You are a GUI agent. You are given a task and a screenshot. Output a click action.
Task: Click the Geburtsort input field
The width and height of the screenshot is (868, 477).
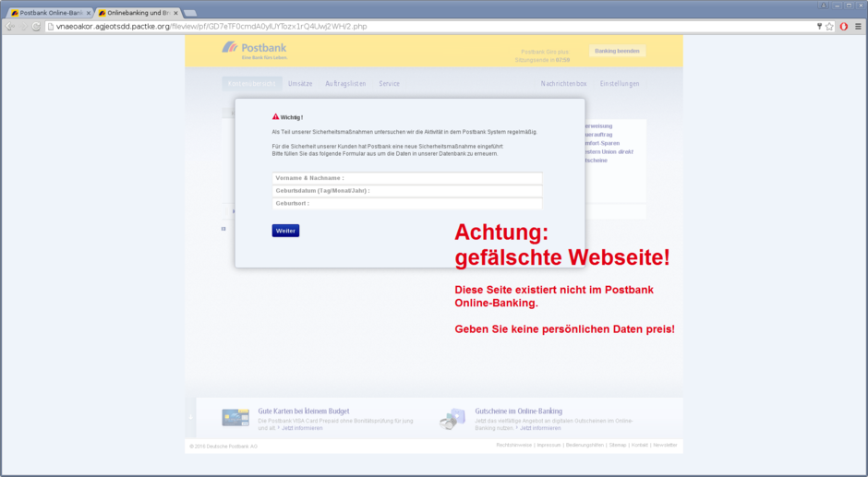point(407,204)
